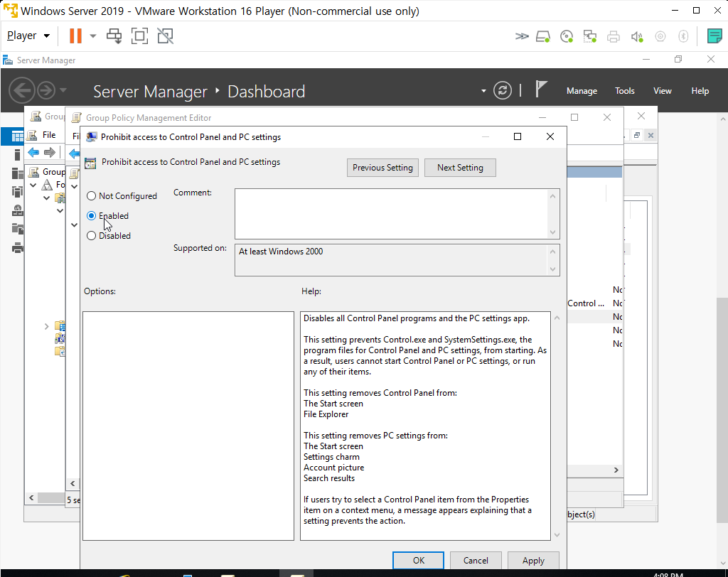Click the Comment box scroll down arrow
The image size is (728, 577).
coord(552,232)
